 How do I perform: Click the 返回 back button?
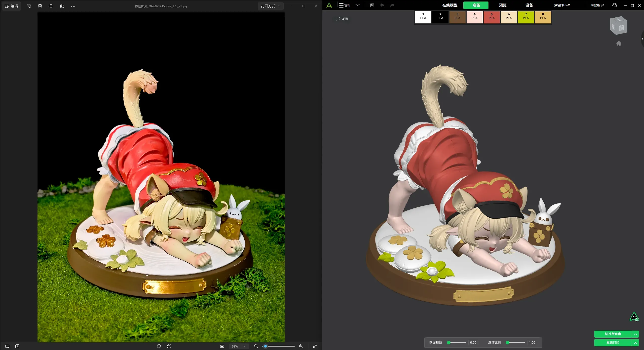point(342,19)
